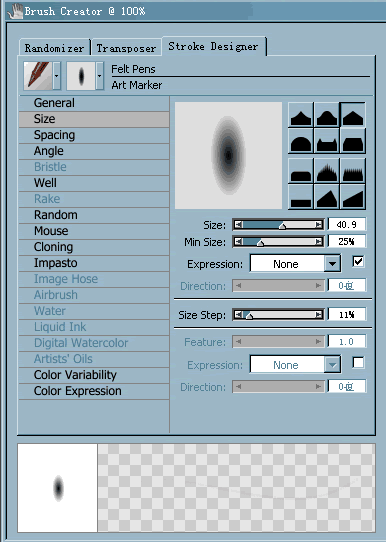
Task: Click the Size Step slider's right arrow
Action: 319,315
